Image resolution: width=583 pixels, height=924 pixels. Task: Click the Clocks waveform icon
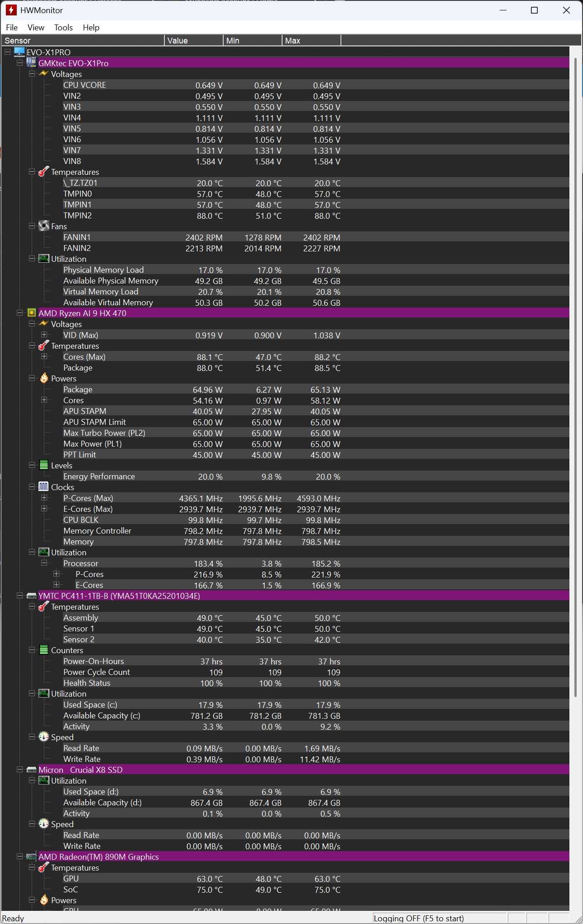pyautogui.click(x=43, y=486)
